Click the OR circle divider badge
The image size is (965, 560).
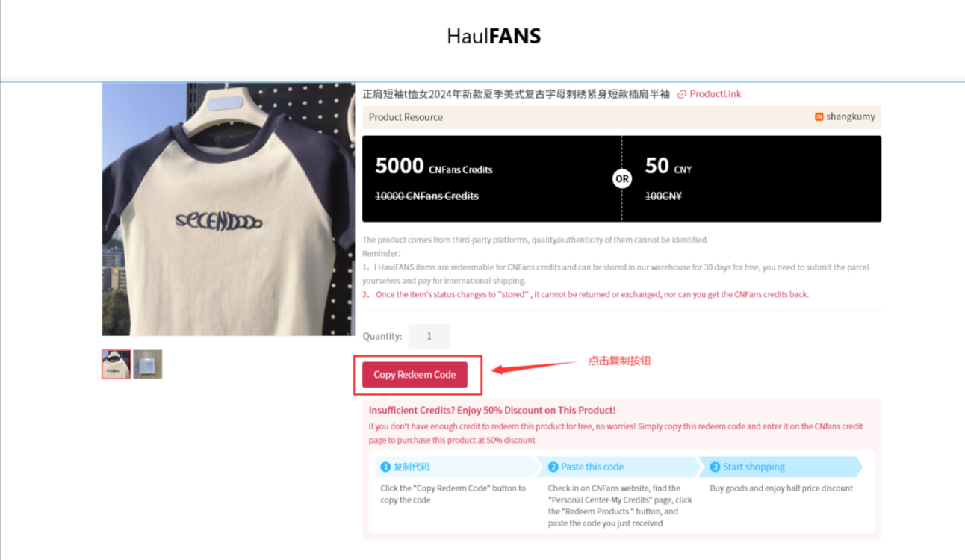[622, 179]
